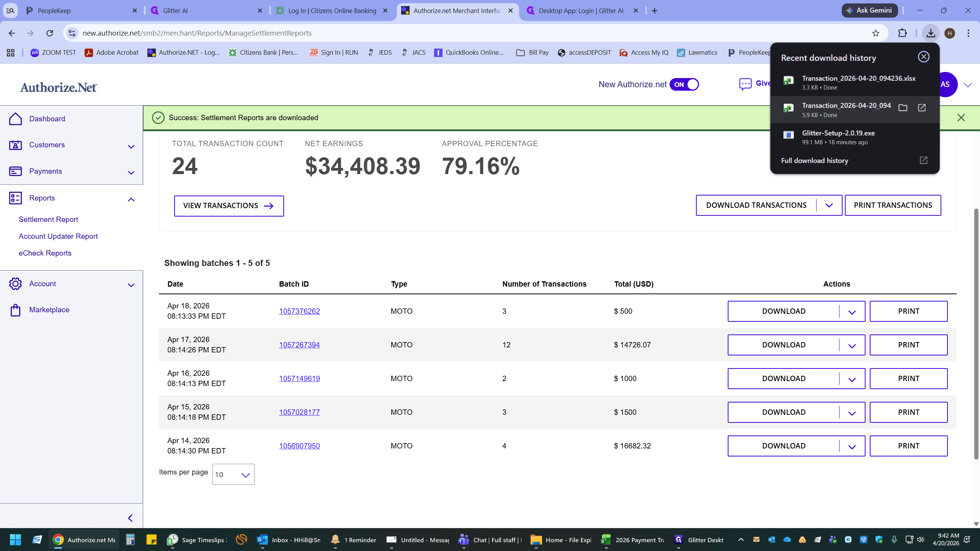980x551 pixels.
Task: Bookmark this page with star icon
Action: (875, 33)
